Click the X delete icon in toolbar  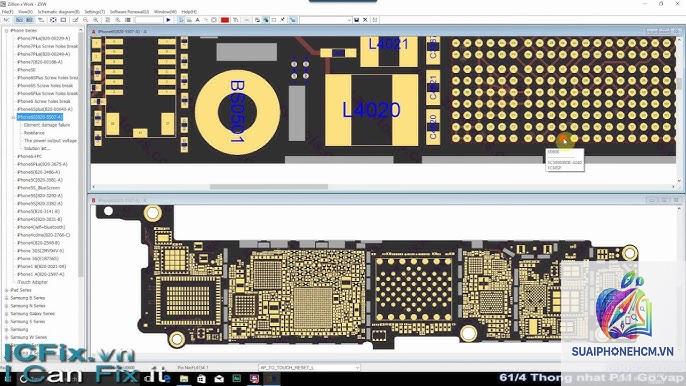pos(365,20)
